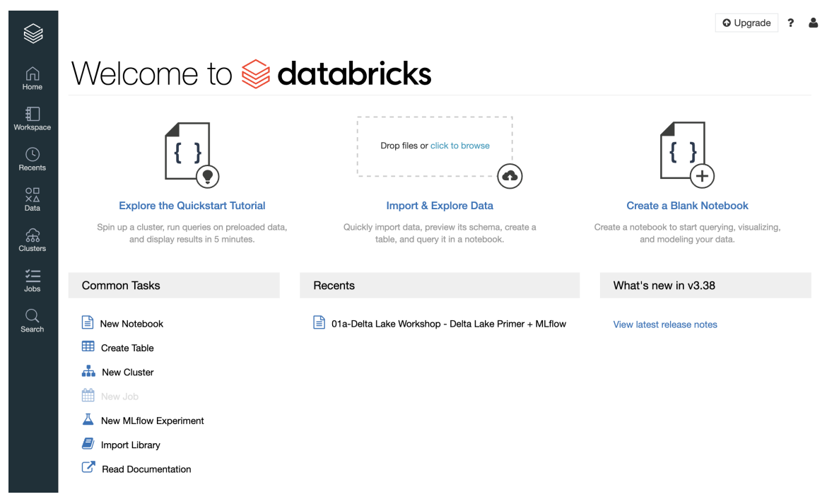Show Recents from the sidebar clock icon
Viewport: 839px width, 504px height.
pyautogui.click(x=33, y=158)
